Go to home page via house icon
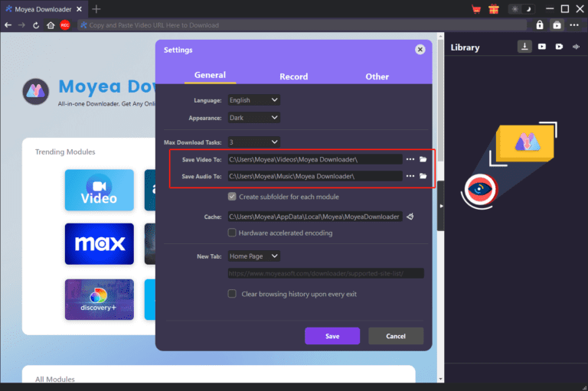 51,25
